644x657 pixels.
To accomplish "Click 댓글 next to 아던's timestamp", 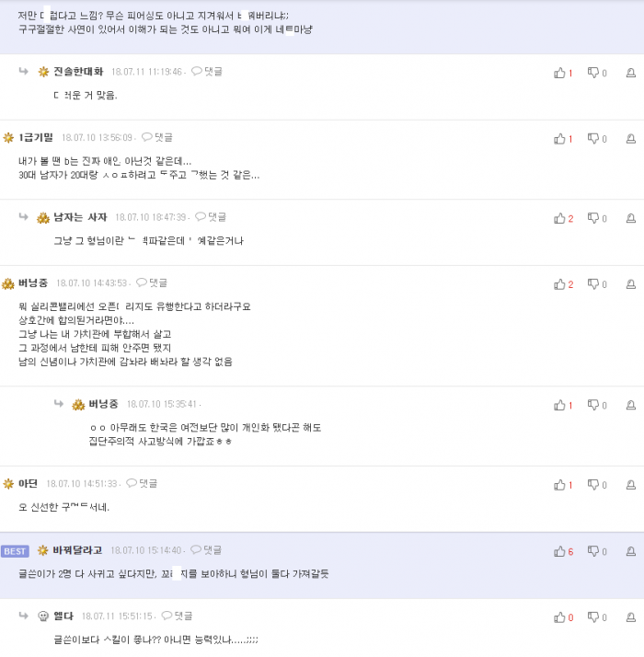I will pyautogui.click(x=142, y=483).
